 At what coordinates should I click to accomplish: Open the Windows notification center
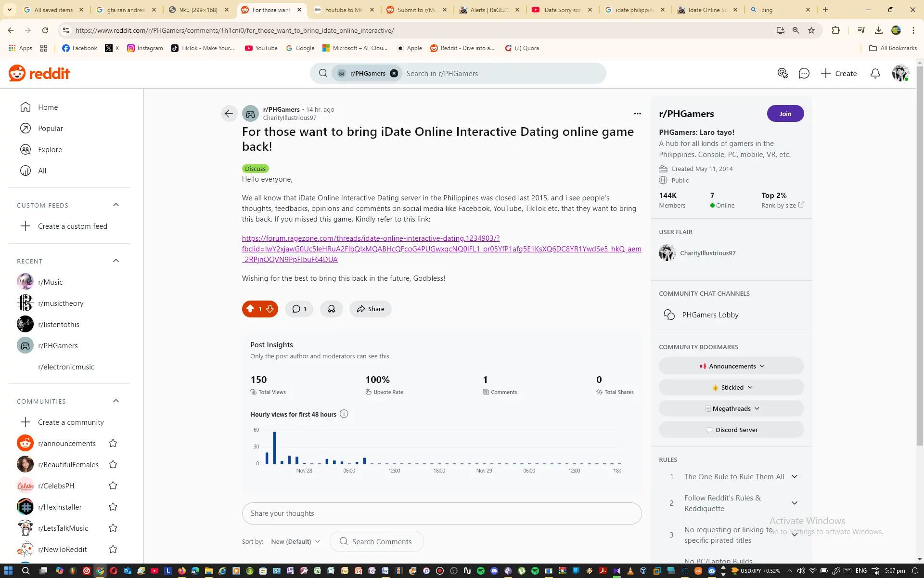915,571
